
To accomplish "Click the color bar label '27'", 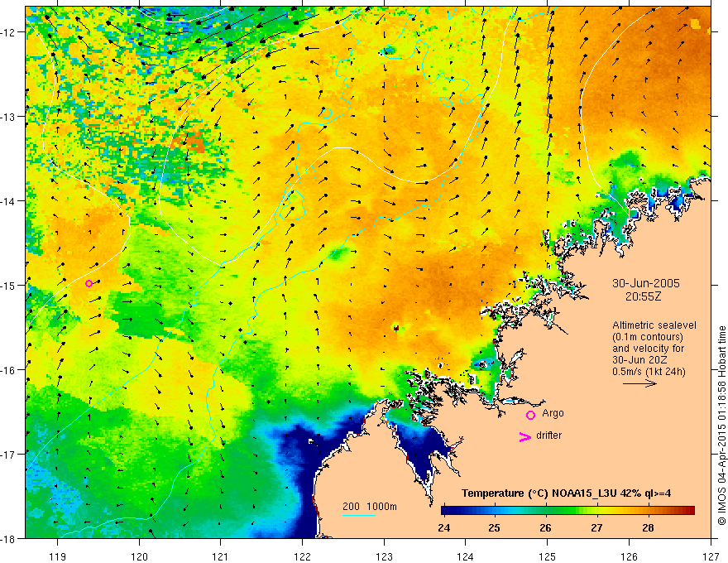I will [x=596, y=527].
